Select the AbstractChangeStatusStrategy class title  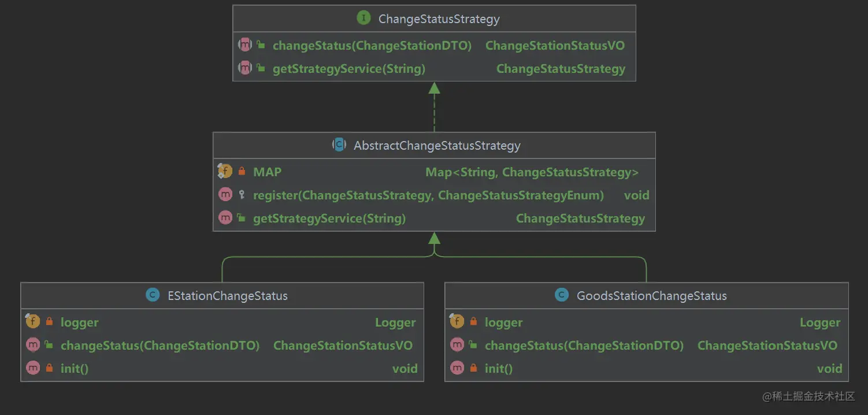[x=437, y=146]
